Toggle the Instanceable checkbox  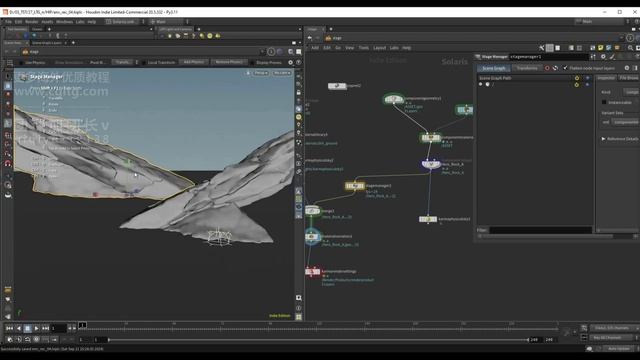pyautogui.click(x=604, y=102)
